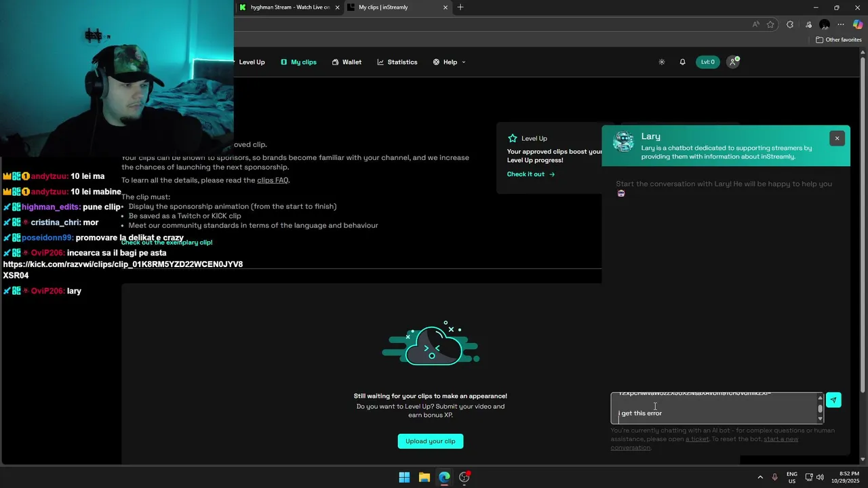Click the Help globe icon
Screen dimensions: 868x488
(x=437, y=62)
